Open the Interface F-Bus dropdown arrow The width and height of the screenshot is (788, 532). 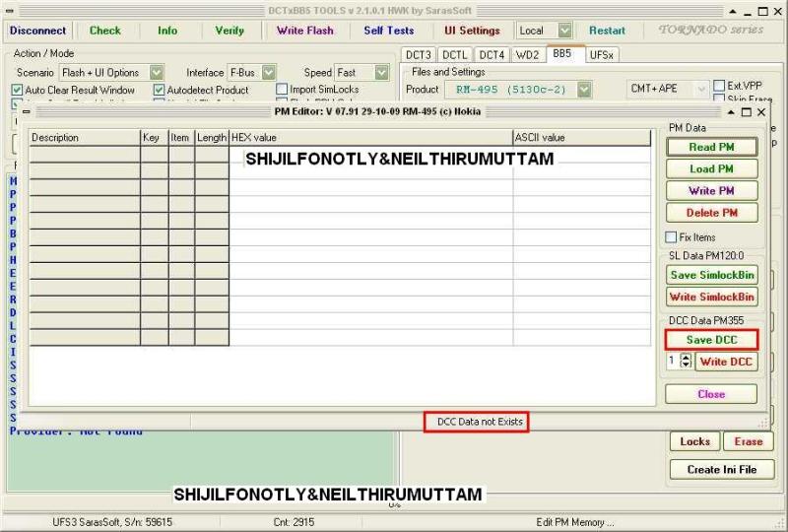pyautogui.click(x=269, y=72)
